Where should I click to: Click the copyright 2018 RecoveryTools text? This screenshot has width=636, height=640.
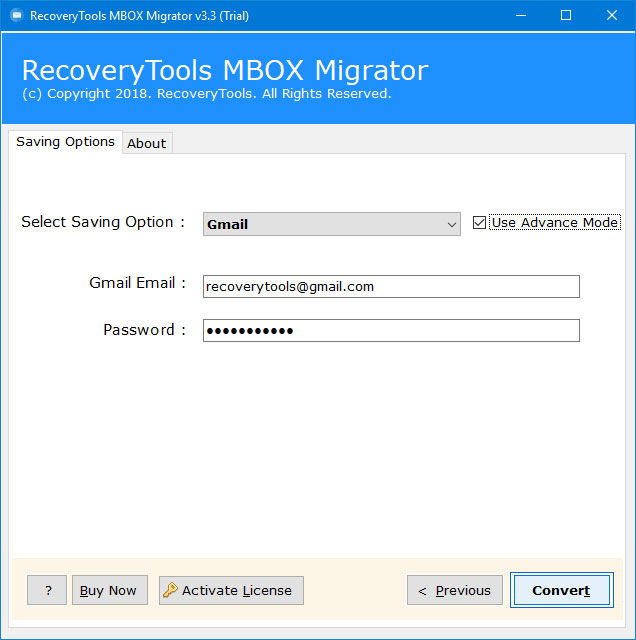pos(207,94)
